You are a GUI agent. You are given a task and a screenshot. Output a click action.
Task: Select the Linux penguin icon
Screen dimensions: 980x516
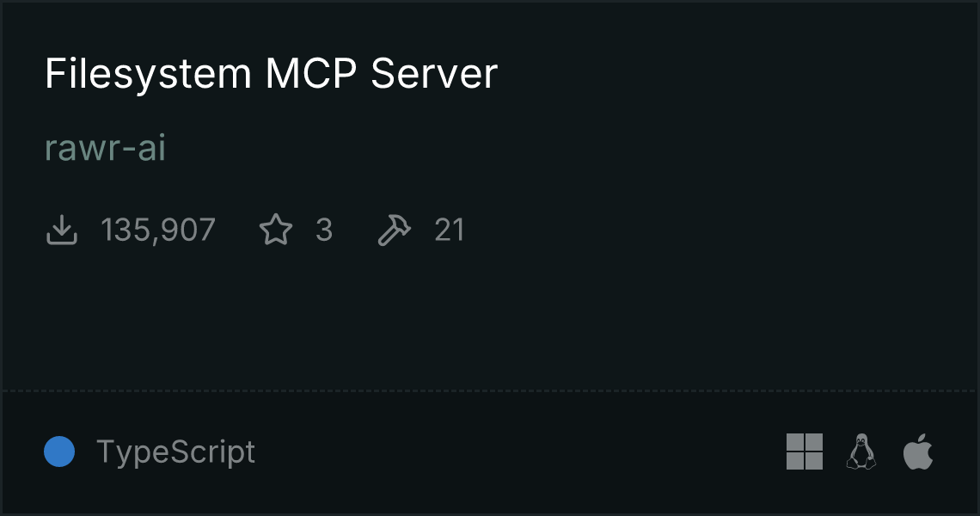pyautogui.click(x=861, y=451)
